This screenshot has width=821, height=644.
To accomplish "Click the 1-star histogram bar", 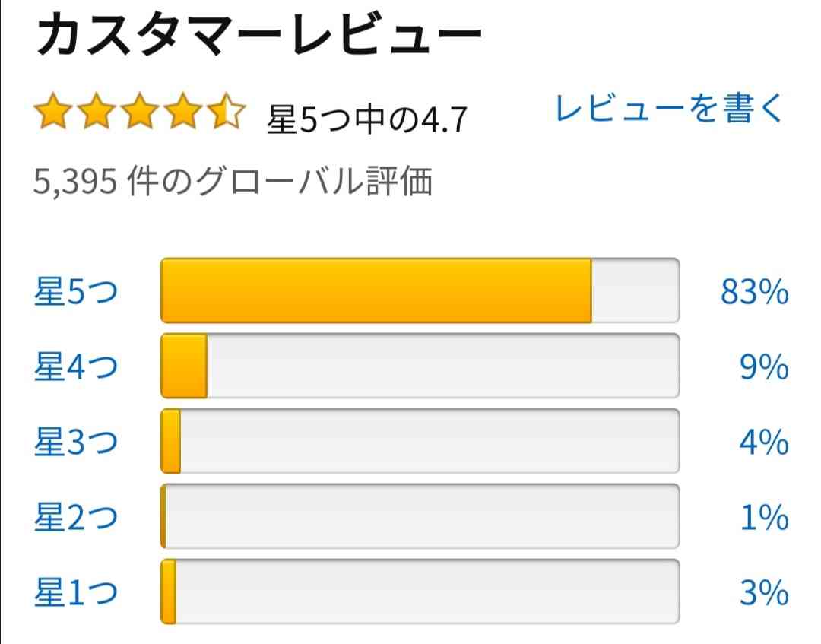I will (420, 592).
